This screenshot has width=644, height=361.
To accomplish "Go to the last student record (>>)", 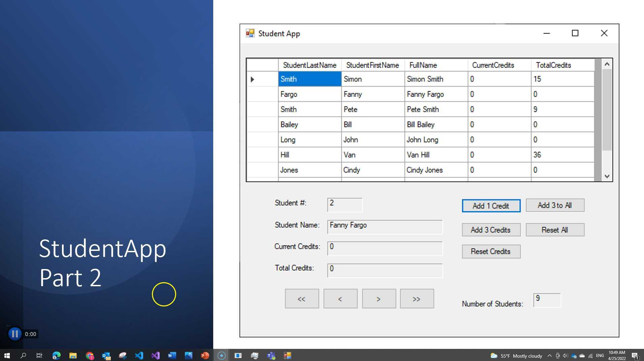I will (x=417, y=299).
